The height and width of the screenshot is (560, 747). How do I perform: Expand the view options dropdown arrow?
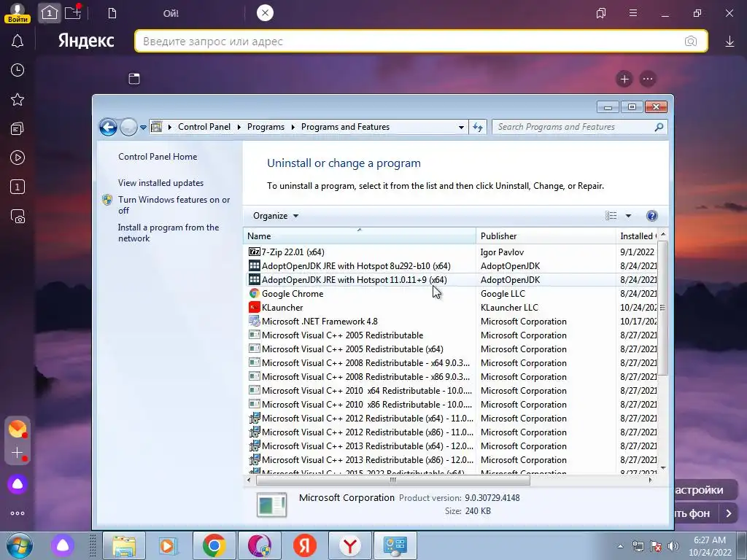pos(628,216)
